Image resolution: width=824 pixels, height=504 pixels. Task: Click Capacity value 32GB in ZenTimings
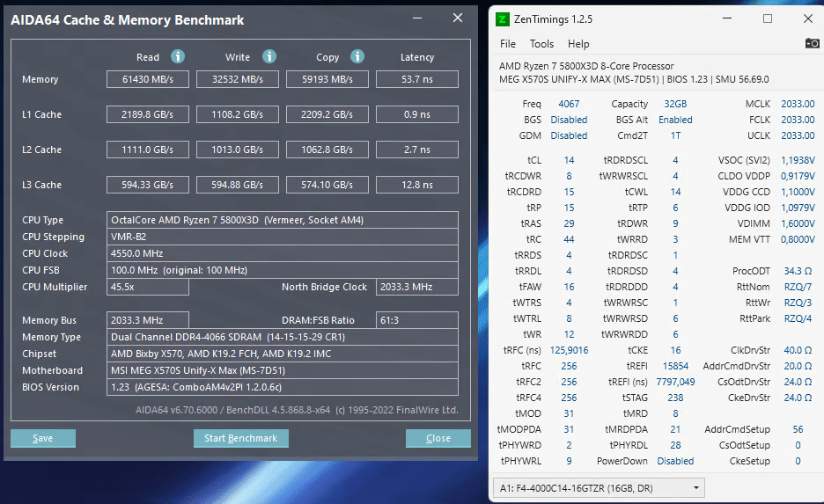[675, 104]
